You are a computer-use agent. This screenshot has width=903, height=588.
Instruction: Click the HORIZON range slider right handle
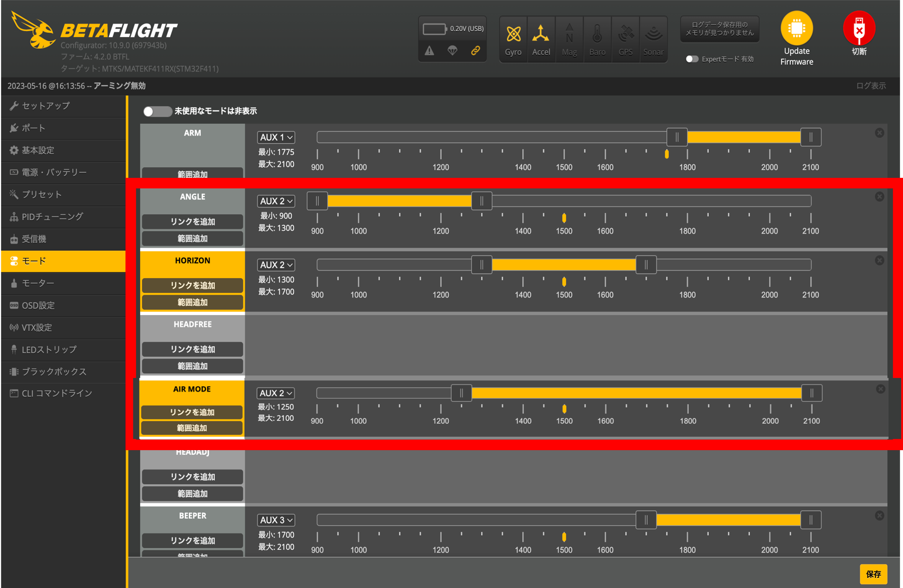pos(646,265)
